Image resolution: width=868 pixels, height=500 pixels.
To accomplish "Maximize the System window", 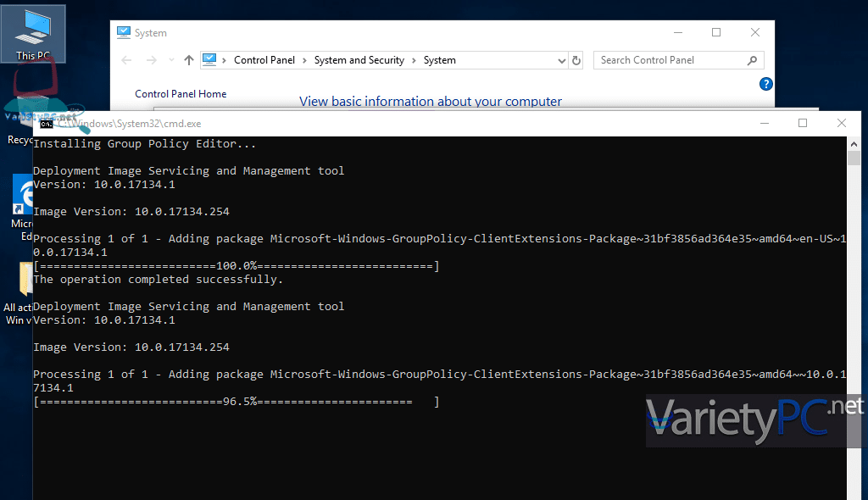I will (x=716, y=33).
